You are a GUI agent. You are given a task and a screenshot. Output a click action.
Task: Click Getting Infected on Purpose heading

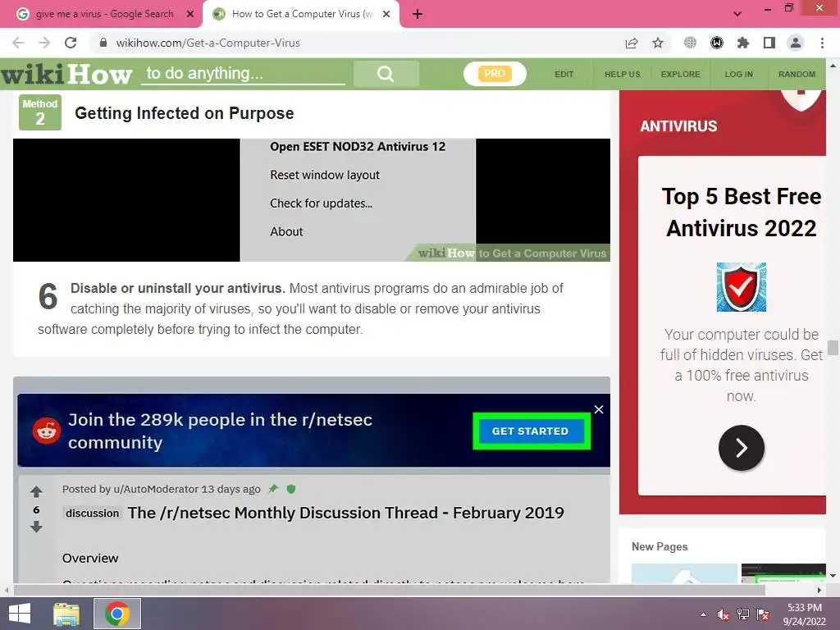click(185, 113)
